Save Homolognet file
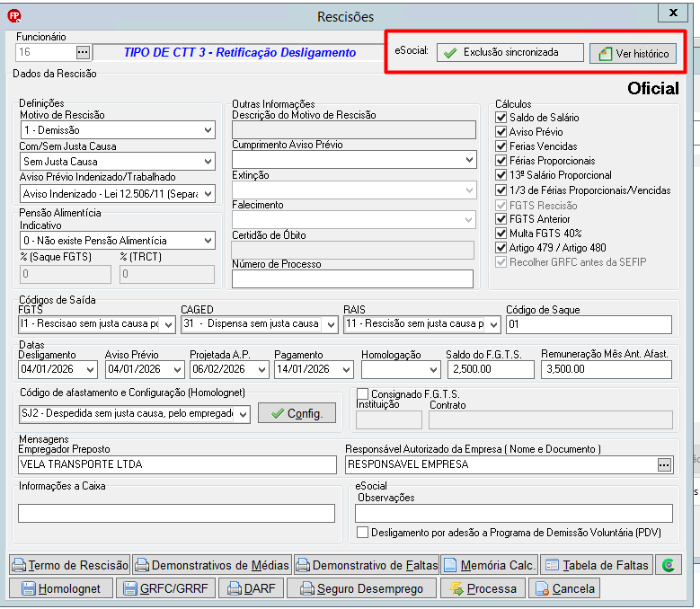Viewport: 700px width, 609px height. pos(61,588)
